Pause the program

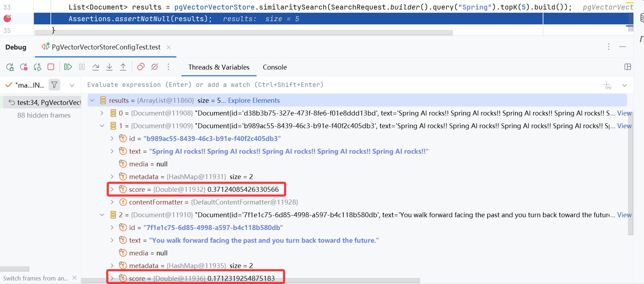[82, 67]
